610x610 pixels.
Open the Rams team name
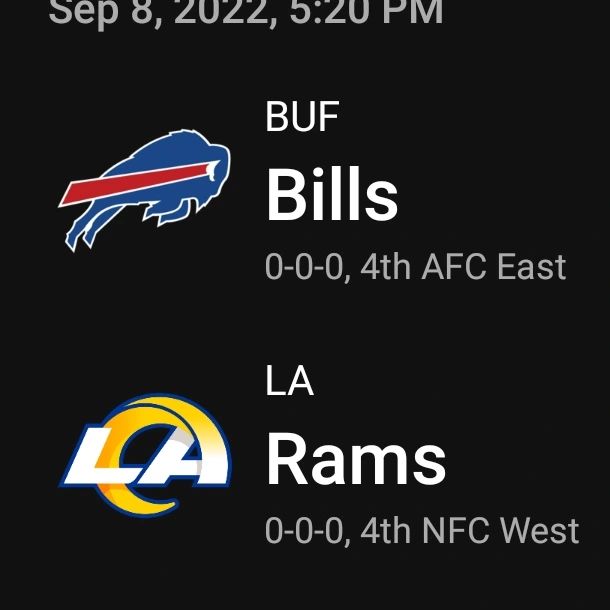click(x=355, y=461)
